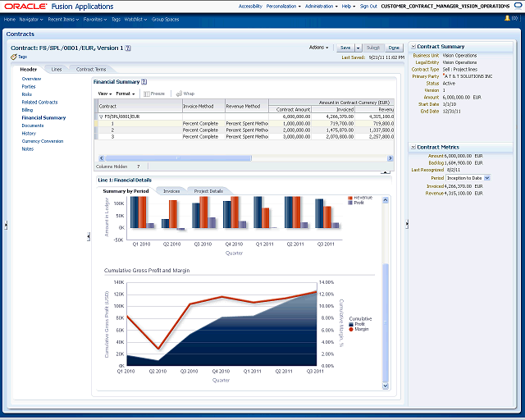The image size is (525, 420).
Task: Open Recent Items menu
Action: (63, 20)
